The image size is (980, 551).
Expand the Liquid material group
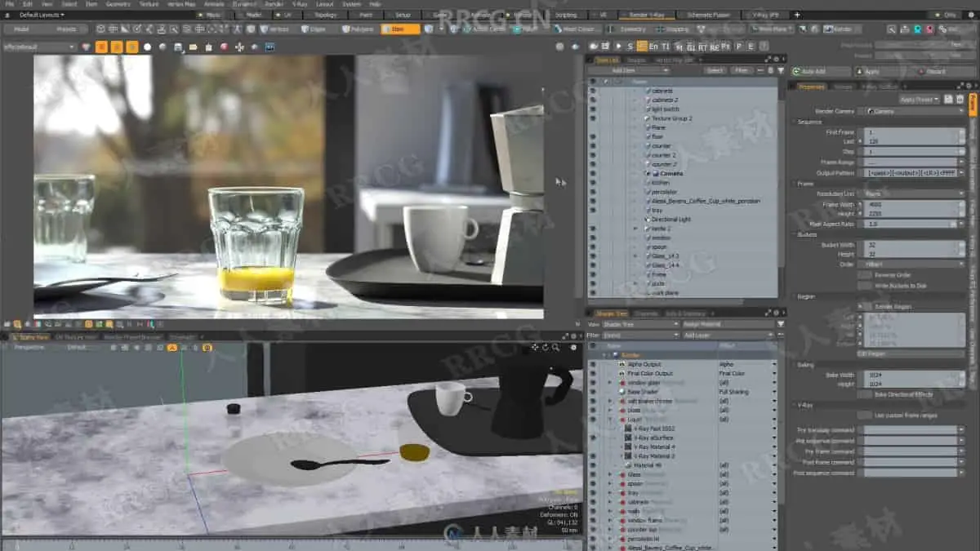click(609, 420)
